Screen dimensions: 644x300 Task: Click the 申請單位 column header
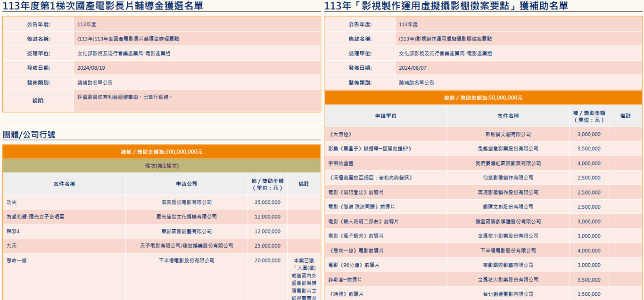point(386,116)
